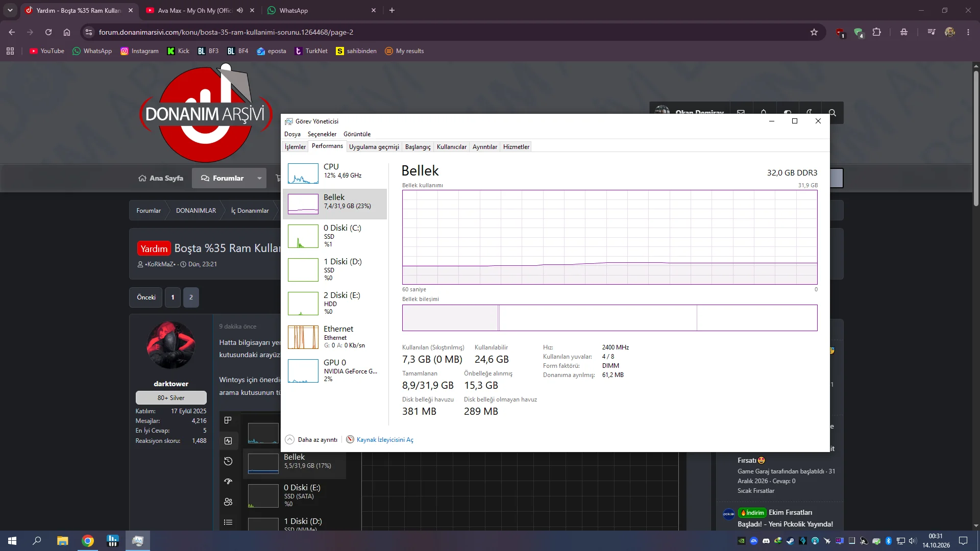Go back in browser history
The height and width of the screenshot is (551, 980).
pos(12,32)
